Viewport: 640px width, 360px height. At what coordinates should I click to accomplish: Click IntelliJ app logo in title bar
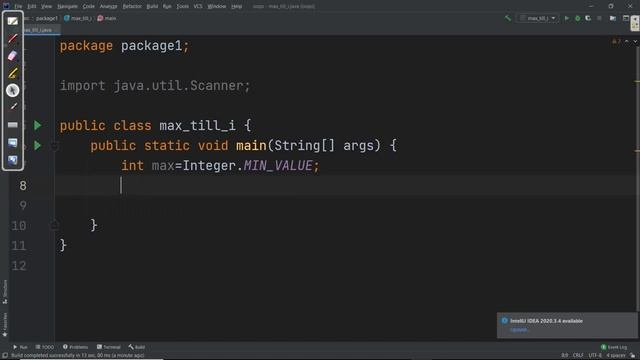pyautogui.click(x=6, y=6)
